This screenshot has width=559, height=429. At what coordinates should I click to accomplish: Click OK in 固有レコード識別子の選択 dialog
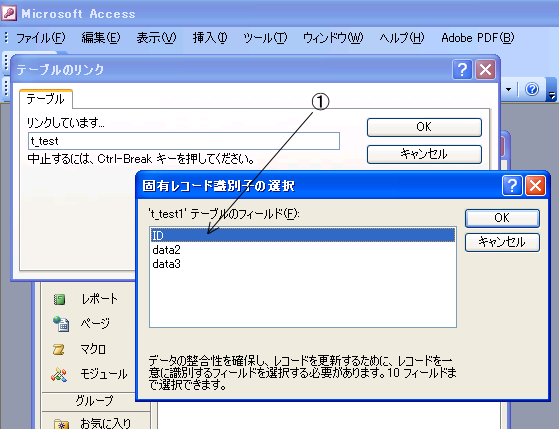502,218
